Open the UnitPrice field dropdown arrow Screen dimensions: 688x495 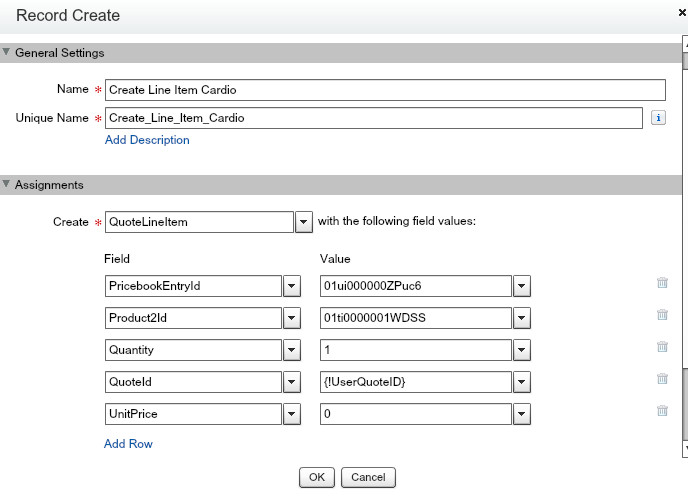point(292,415)
